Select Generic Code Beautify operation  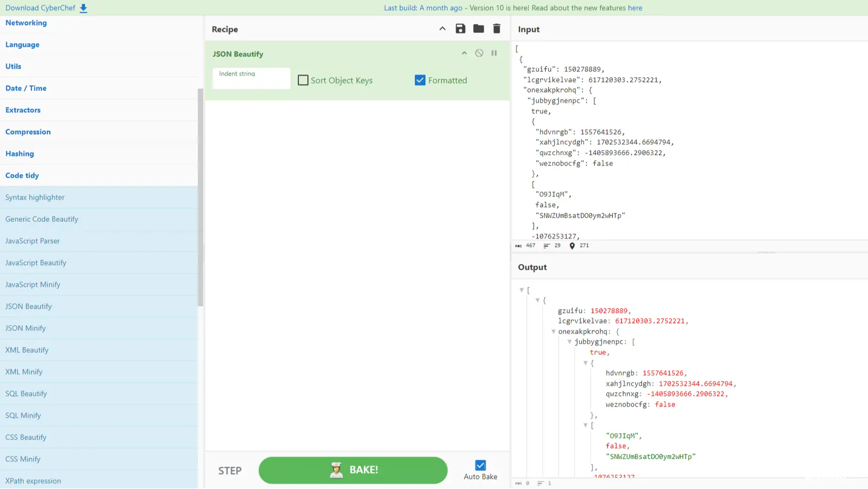pos(99,219)
